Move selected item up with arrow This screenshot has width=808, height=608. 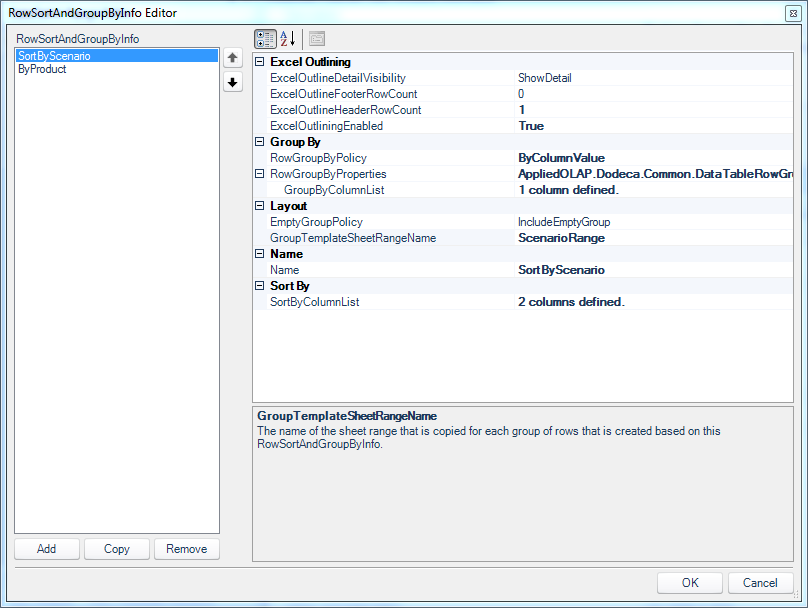pos(233,58)
